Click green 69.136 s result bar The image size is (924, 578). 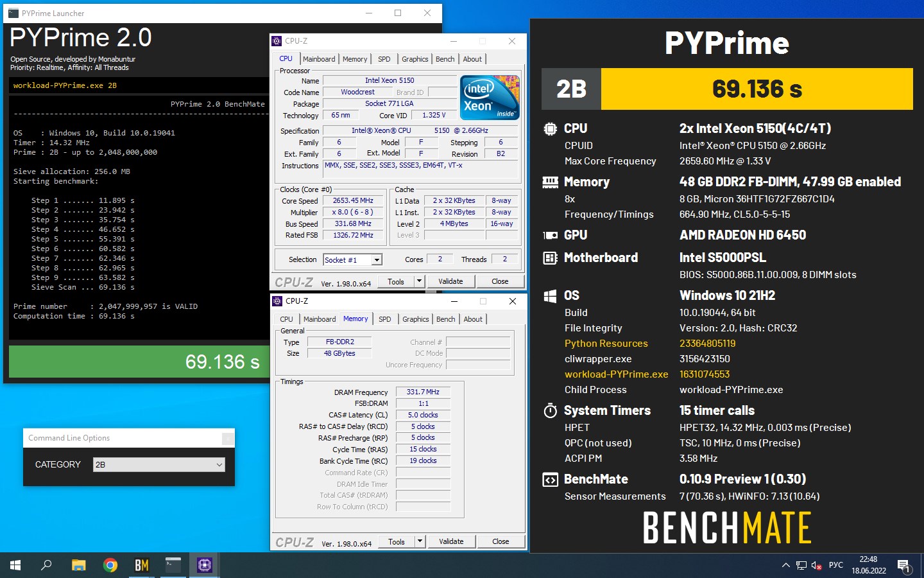tap(139, 362)
